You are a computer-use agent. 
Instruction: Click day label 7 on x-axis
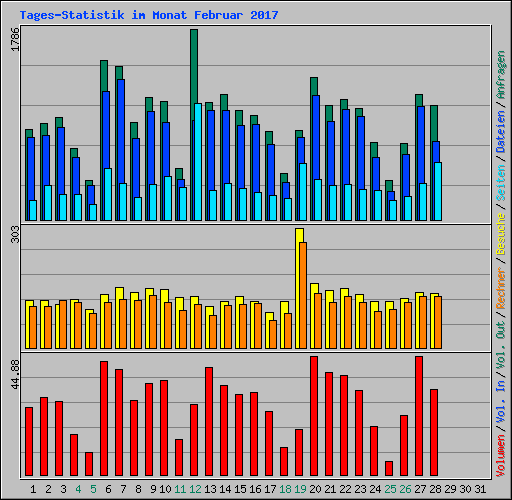click(x=123, y=489)
